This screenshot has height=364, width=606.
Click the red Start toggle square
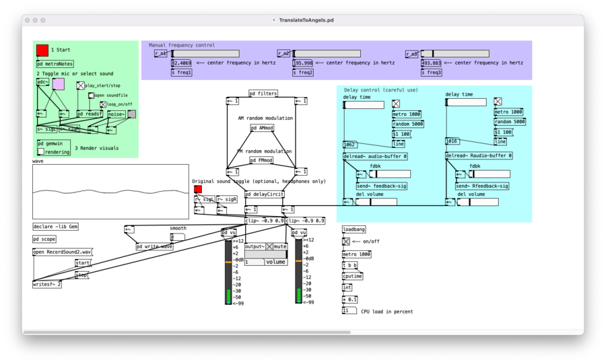(42, 50)
